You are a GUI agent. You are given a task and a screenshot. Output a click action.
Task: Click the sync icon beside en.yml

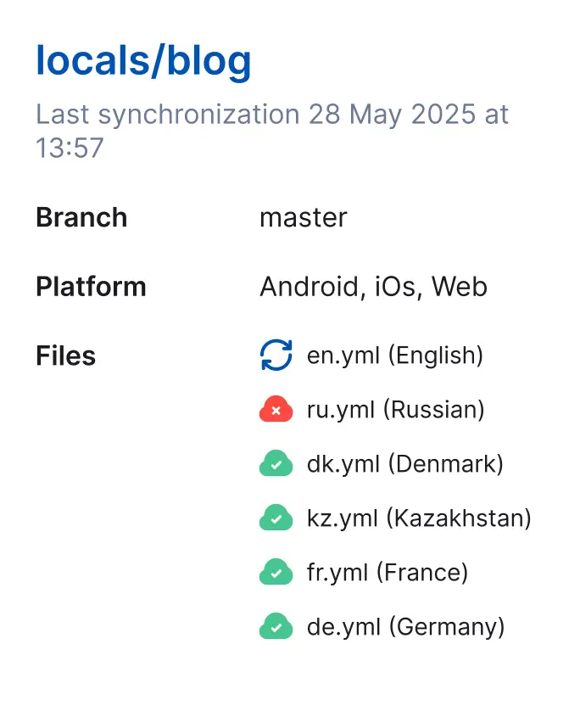pyautogui.click(x=276, y=356)
